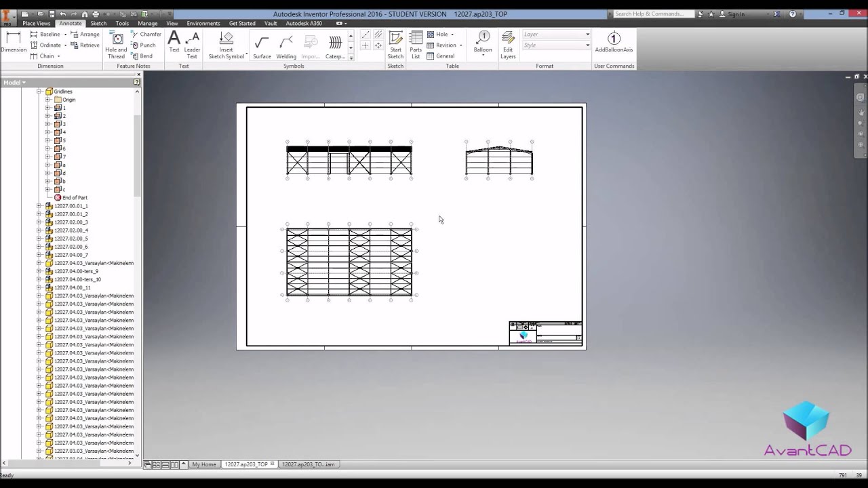Choose Chain dimension tool
Viewport: 868px width, 488px height.
(x=44, y=56)
